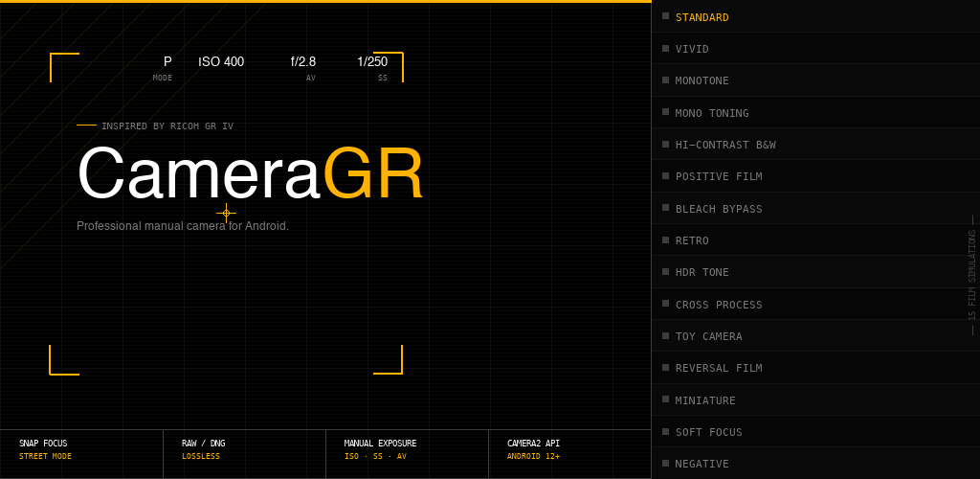This screenshot has width=980, height=479.
Task: Select the MINIATURE simulation
Action: coord(815,399)
